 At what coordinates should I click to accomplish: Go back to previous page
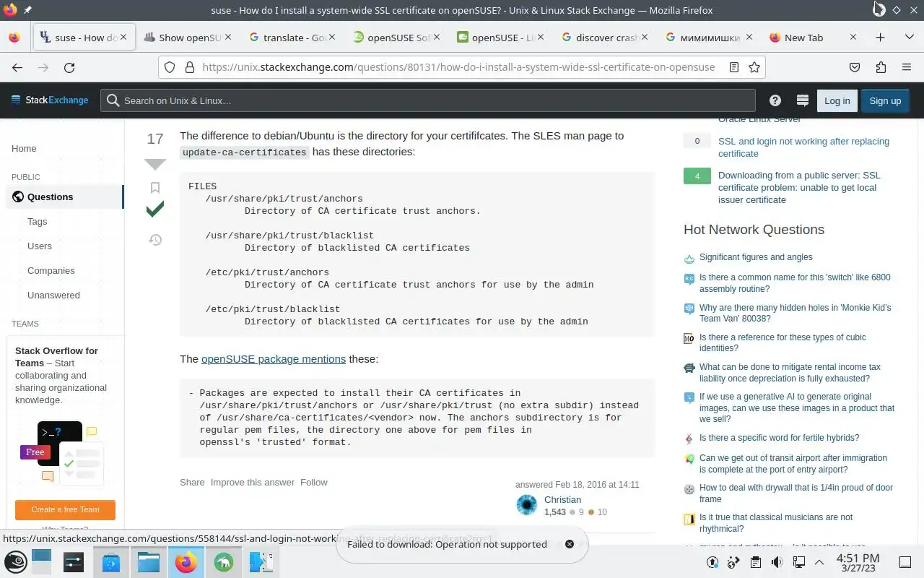coord(17,67)
